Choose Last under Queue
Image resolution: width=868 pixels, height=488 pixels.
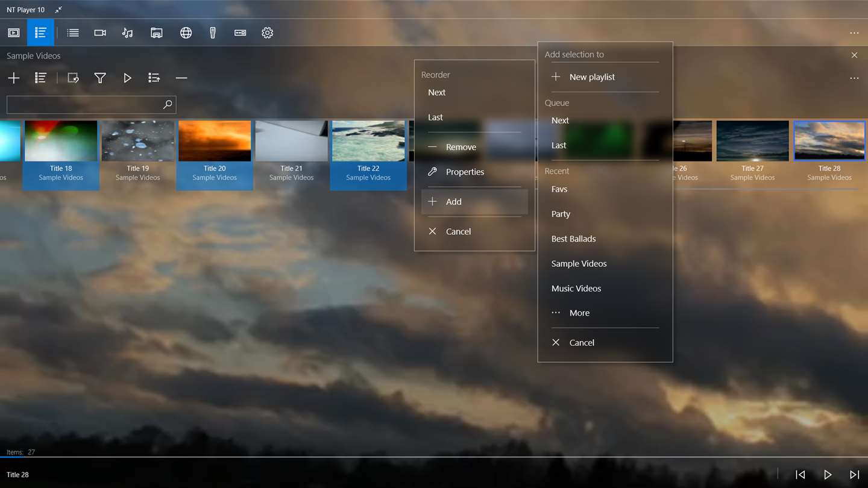tap(605, 145)
